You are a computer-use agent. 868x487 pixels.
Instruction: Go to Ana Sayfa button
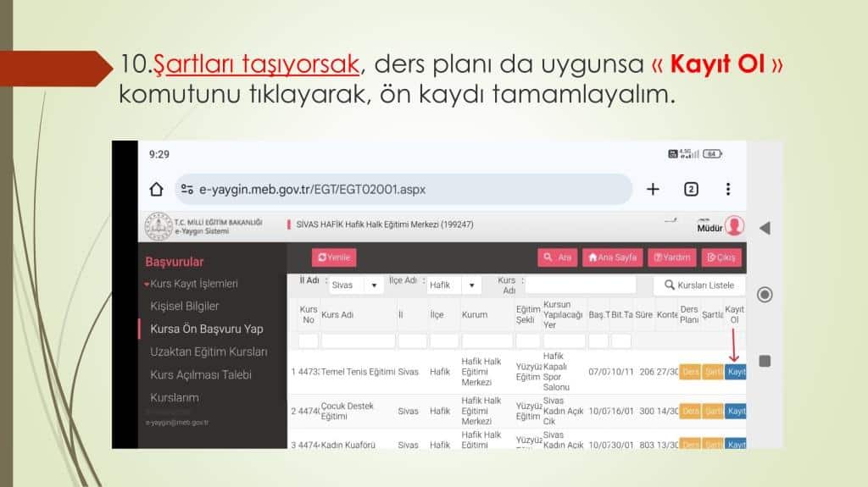point(612,257)
